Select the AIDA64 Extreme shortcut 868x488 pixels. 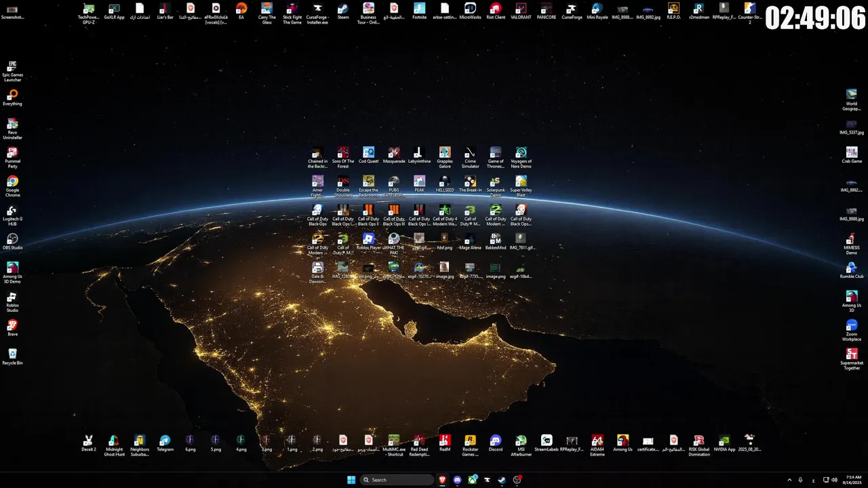coord(597,445)
